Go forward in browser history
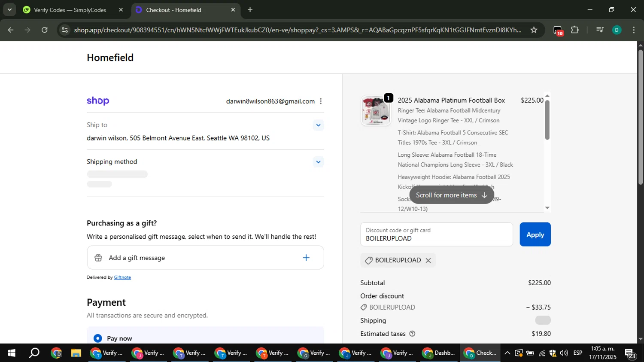 tap(27, 30)
